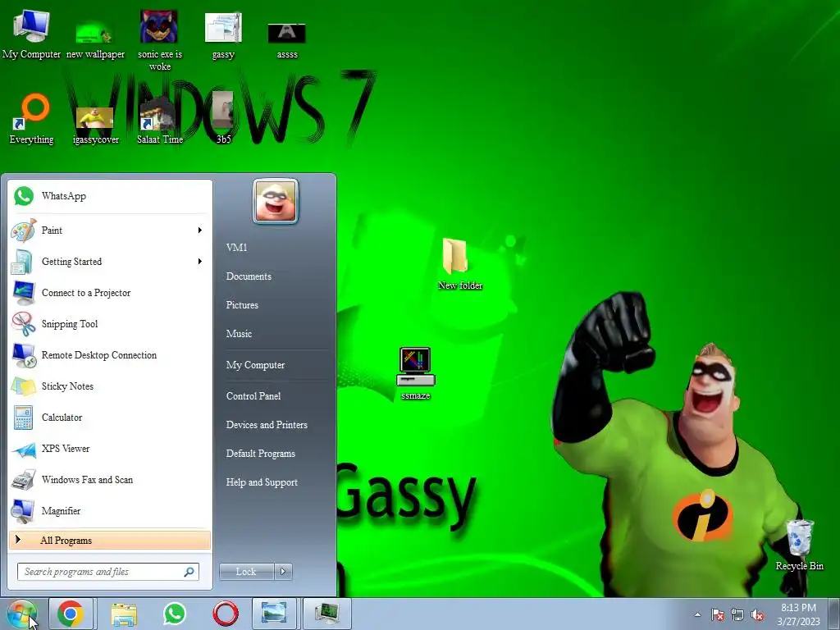Select the My Computer desktop icon

(31, 34)
